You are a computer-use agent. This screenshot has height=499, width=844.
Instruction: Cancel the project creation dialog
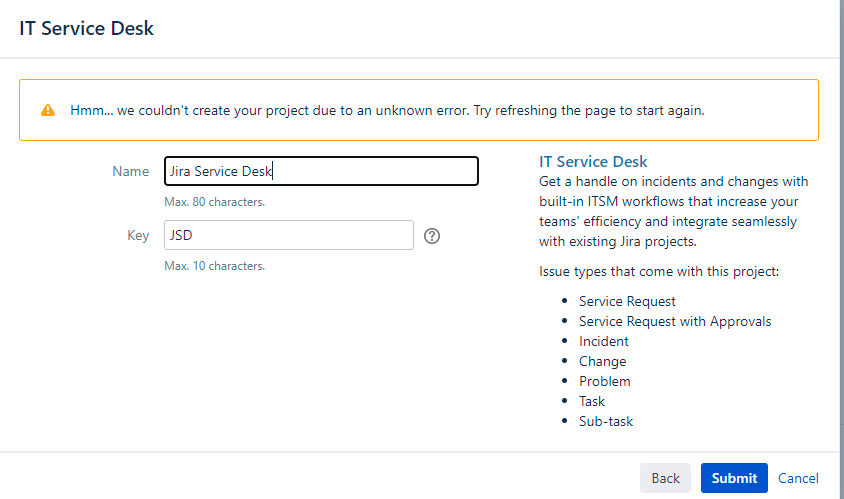[x=798, y=478]
